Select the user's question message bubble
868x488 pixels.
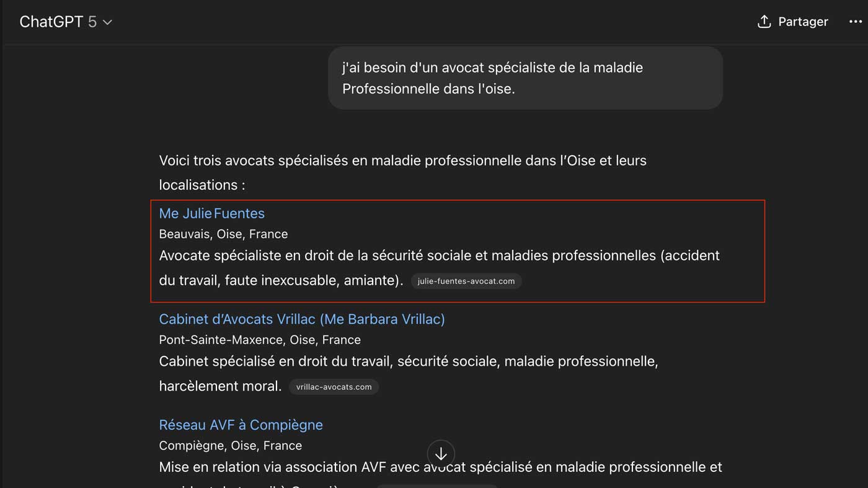click(x=525, y=78)
